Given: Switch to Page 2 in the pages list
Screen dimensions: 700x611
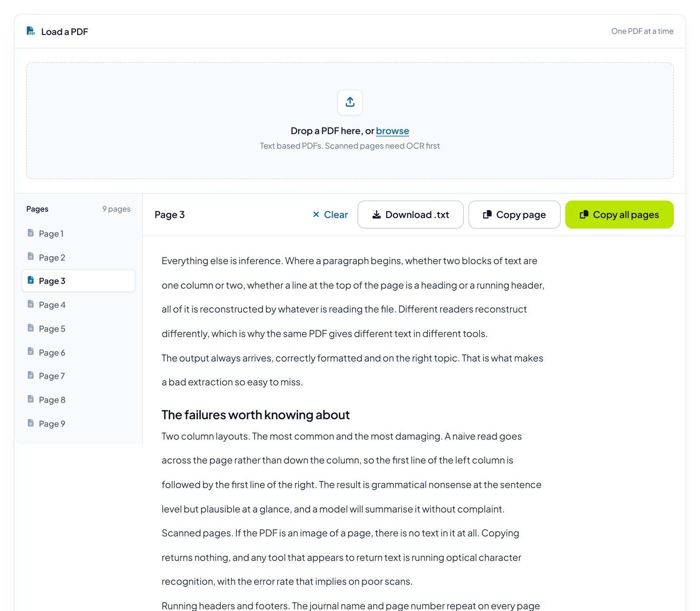Looking at the screenshot, I should click(78, 257).
